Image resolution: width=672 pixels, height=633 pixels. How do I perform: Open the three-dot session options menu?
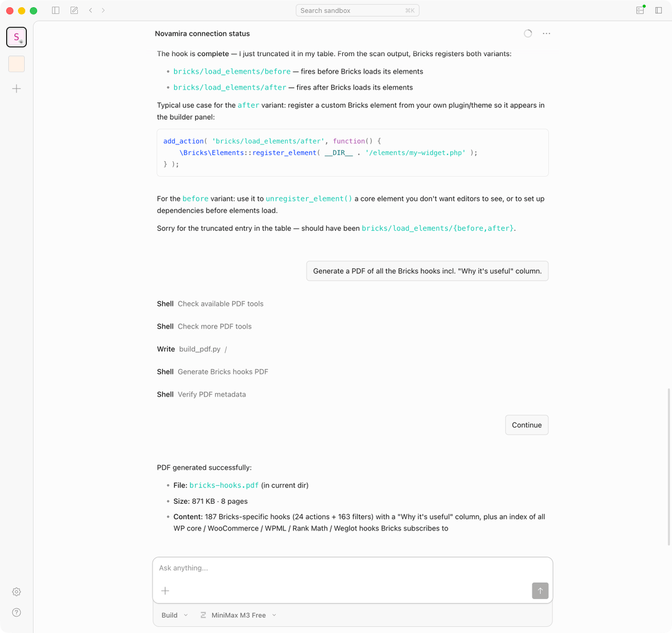(547, 34)
